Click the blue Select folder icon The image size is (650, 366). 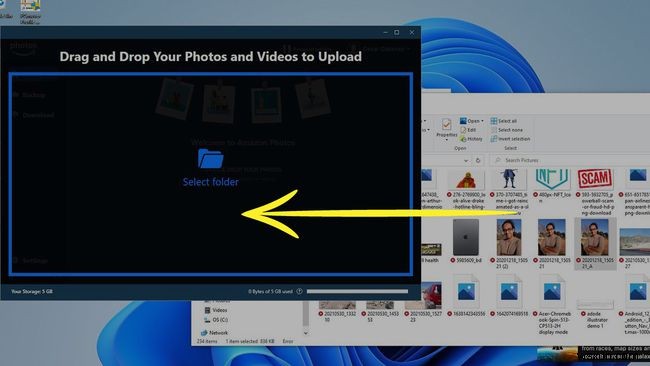click(x=211, y=158)
